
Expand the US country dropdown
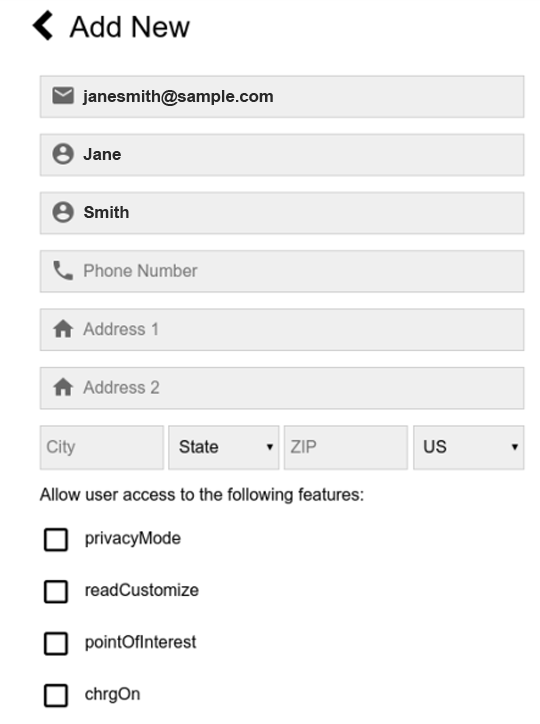point(468,447)
